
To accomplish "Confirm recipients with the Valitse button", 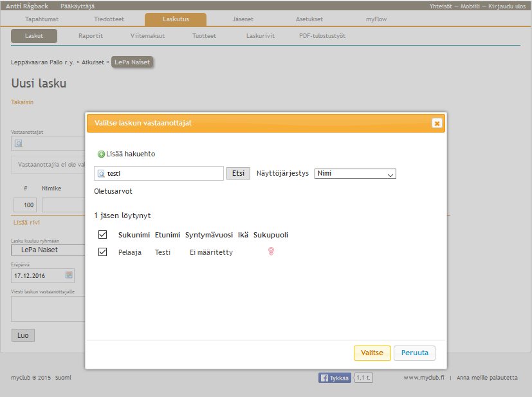I will coord(372,353).
